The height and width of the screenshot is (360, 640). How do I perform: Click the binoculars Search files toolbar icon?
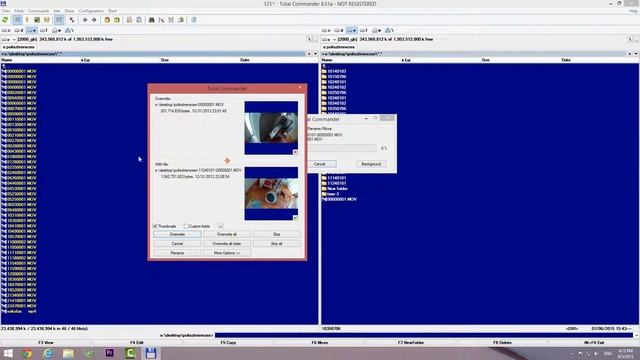151,20
